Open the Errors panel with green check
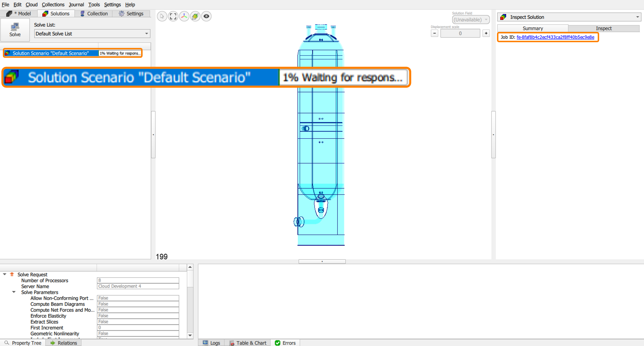The image size is (644, 346). (285, 343)
